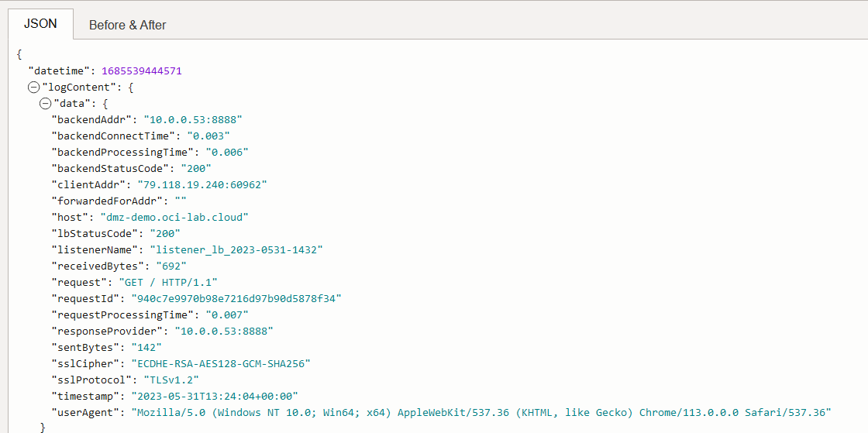Open the Before & After tab
Screen dimensions: 868x433
[x=127, y=25]
